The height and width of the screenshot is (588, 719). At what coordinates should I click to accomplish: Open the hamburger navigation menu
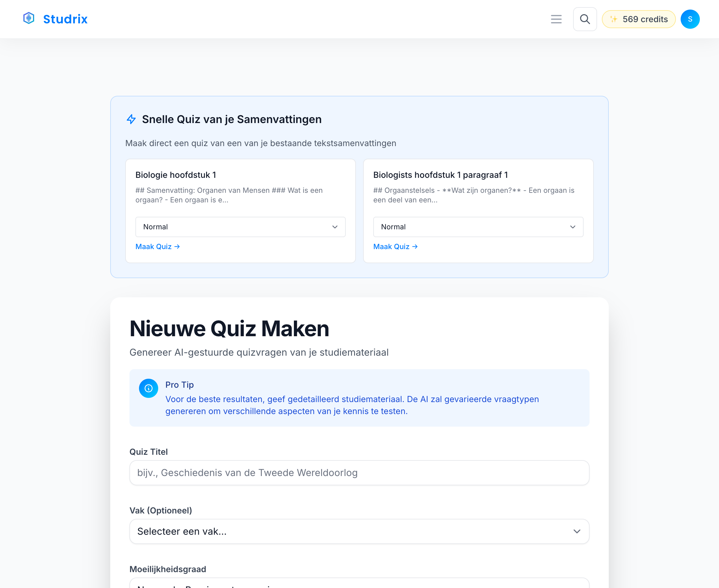(x=556, y=19)
